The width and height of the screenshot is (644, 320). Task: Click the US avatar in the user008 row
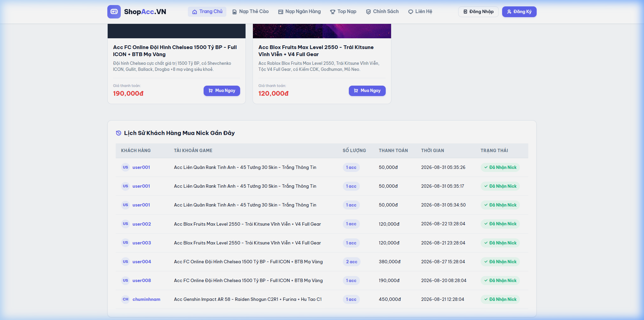coord(125,280)
